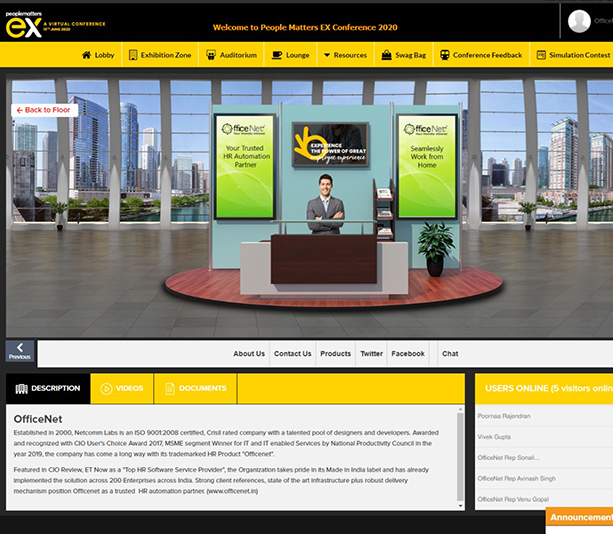Click the Description tab booth icon

(22, 389)
